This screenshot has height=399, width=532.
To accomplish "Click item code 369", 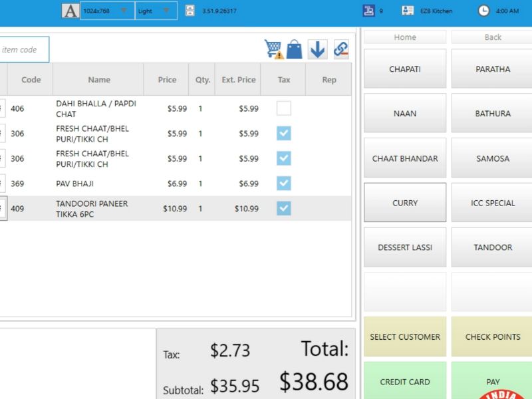I will [17, 184].
